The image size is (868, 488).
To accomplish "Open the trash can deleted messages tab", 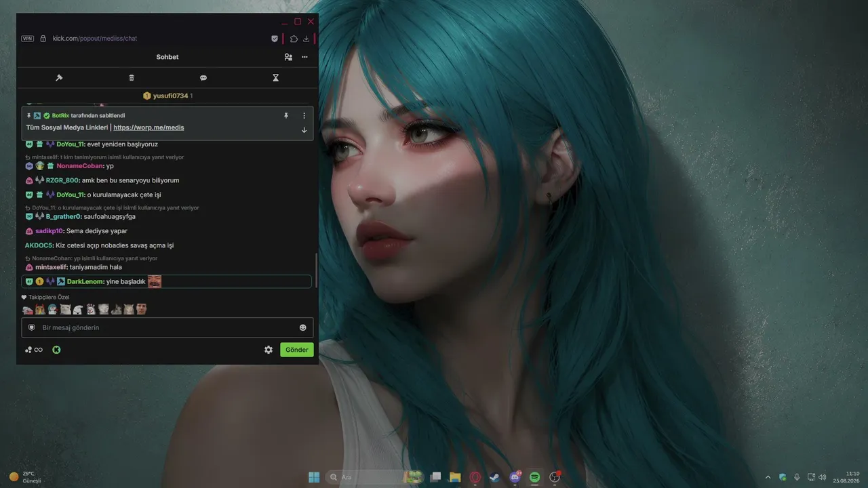I will click(132, 78).
